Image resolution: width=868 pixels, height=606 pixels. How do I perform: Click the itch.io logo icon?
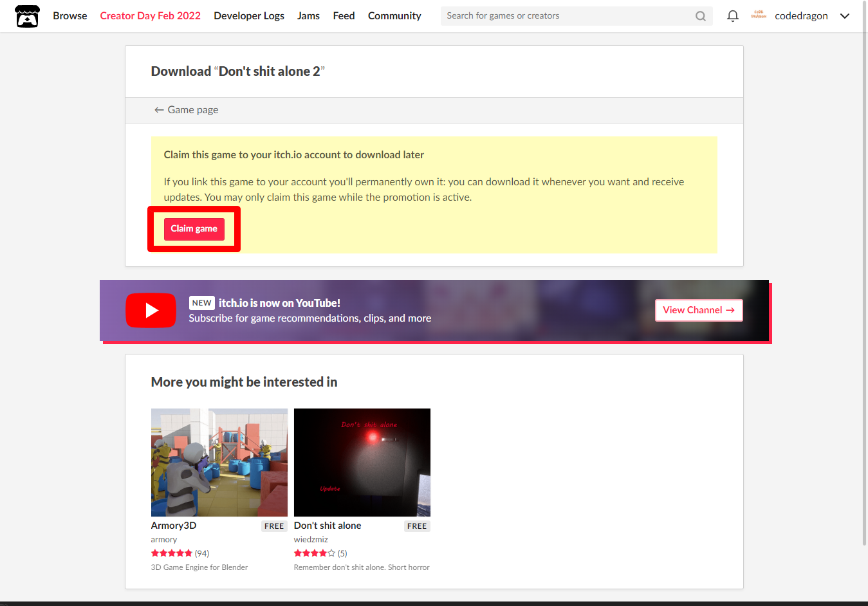point(27,16)
